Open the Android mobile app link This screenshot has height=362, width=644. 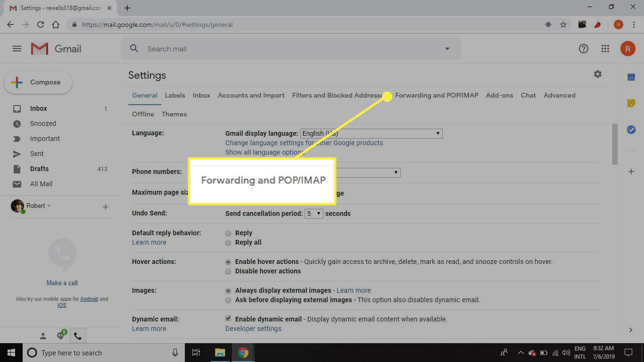89,299
